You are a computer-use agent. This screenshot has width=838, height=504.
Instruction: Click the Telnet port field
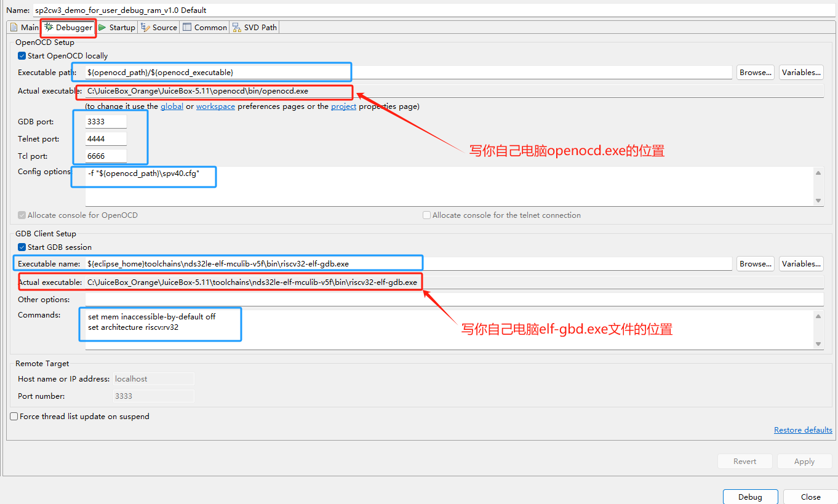pyautogui.click(x=106, y=139)
